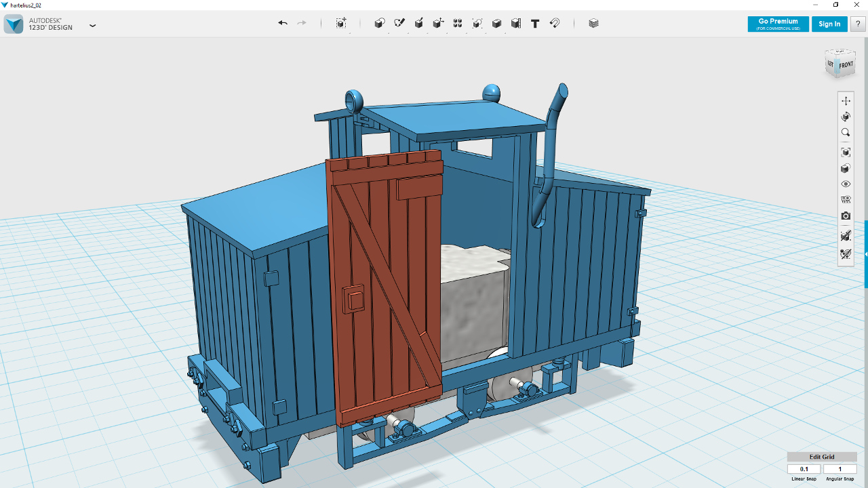Toggle solids snapping off icon

tap(846, 236)
